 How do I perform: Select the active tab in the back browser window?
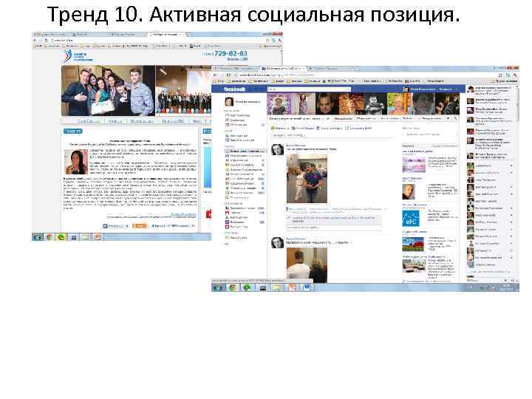pos(166,34)
